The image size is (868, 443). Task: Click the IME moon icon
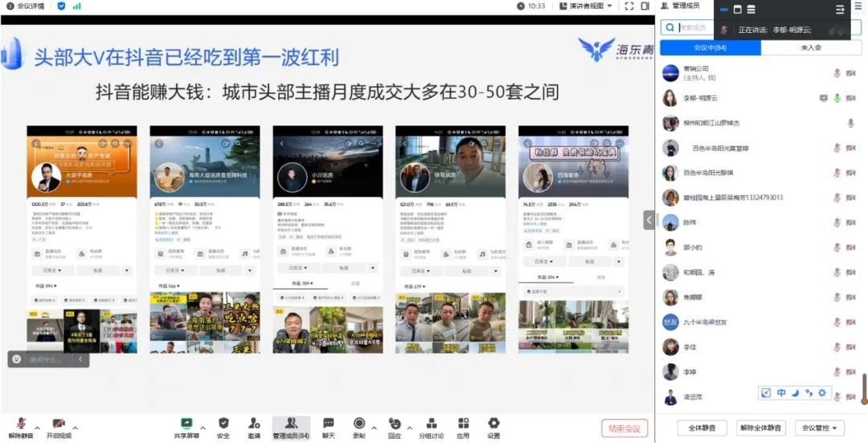tap(796, 392)
